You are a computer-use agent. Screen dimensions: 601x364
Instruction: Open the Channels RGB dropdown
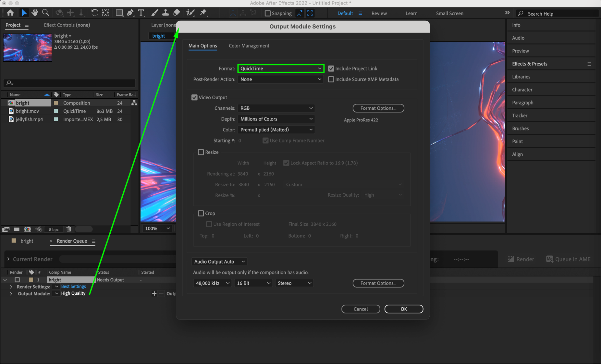276,108
